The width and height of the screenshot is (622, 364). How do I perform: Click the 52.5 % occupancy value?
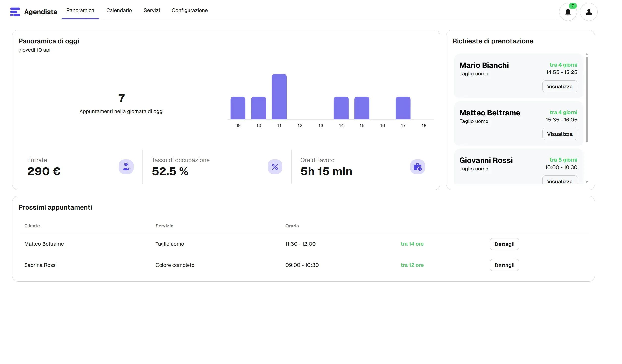click(170, 171)
